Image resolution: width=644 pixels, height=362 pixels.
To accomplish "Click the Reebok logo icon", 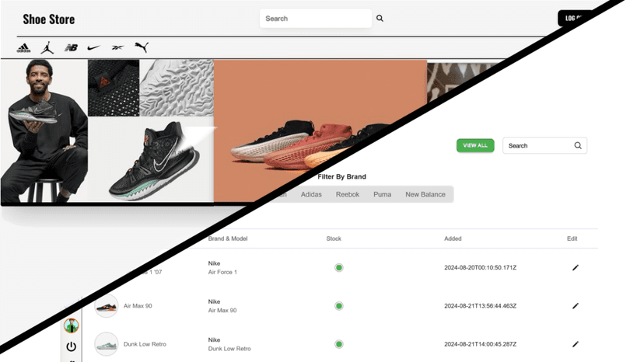I will 117,48.
